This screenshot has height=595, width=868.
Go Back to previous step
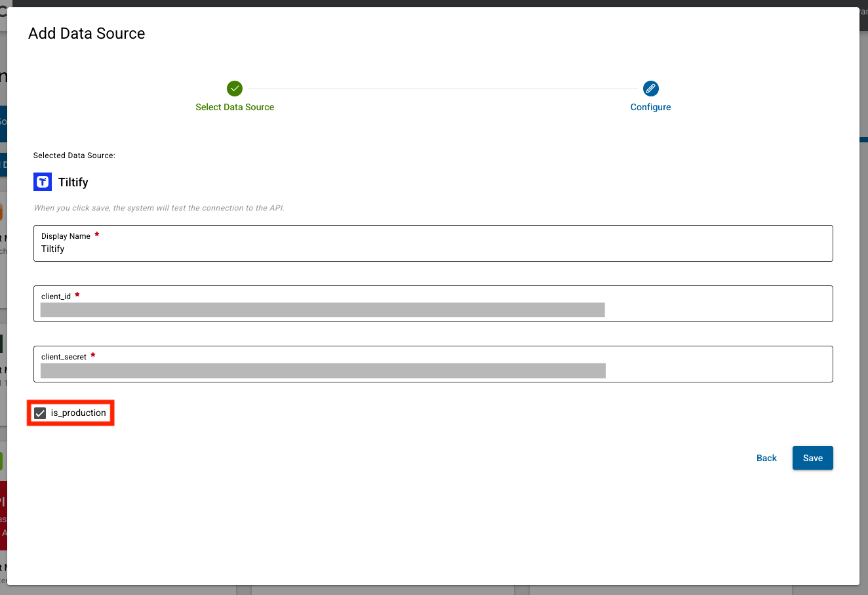tap(766, 458)
